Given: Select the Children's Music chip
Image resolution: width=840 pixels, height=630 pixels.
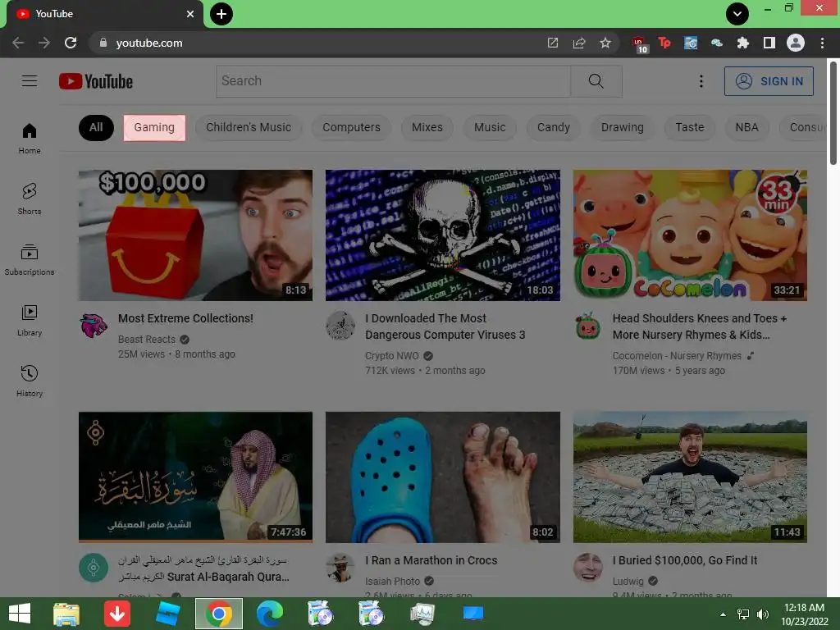Looking at the screenshot, I should tap(249, 127).
